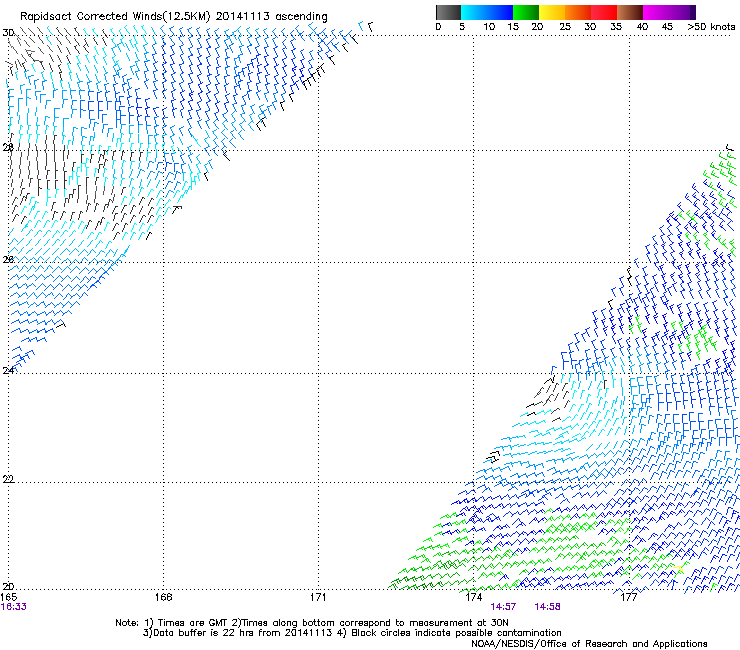Click the title 'Rapidscat Corrected Winds(12.5KM)'
The width and height of the screenshot is (740, 650).
[x=115, y=17]
